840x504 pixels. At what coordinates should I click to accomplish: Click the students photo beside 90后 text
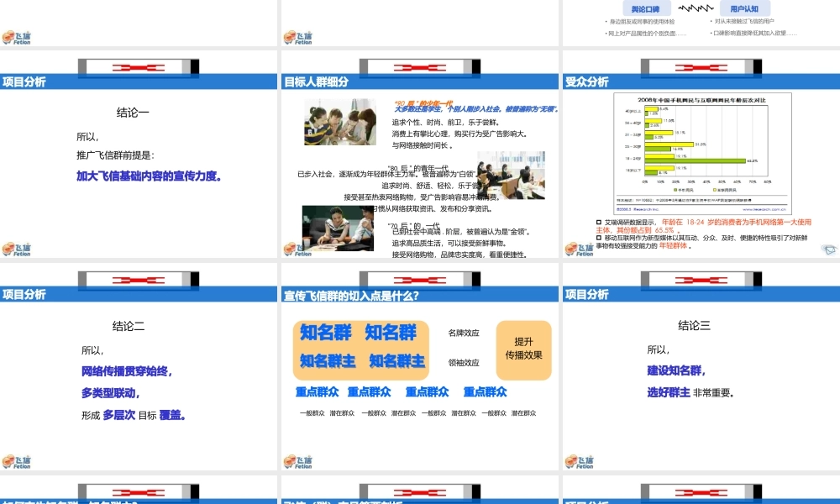click(340, 122)
